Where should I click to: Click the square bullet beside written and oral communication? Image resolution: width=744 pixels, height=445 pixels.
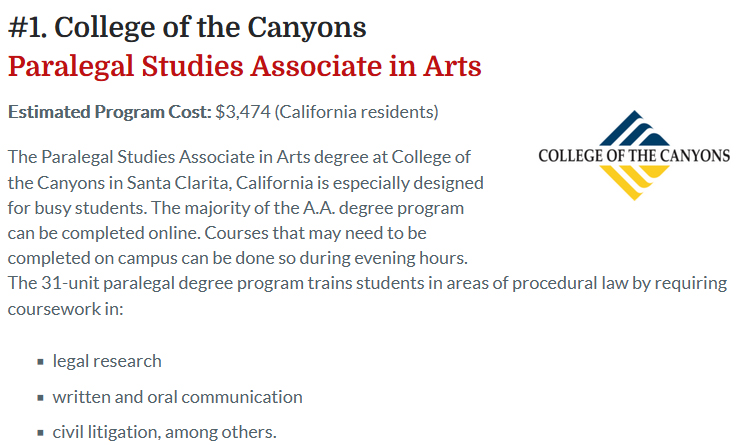coord(40,398)
